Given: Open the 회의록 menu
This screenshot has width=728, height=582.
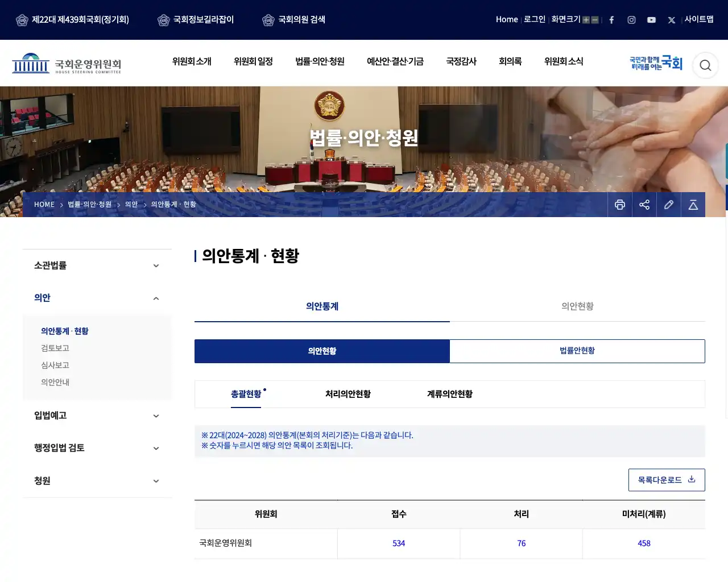Looking at the screenshot, I should pyautogui.click(x=510, y=61).
